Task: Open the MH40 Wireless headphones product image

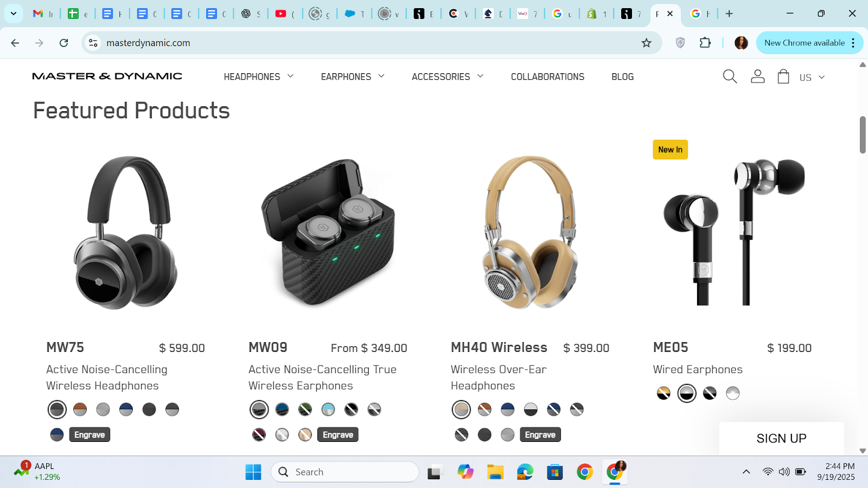Action: (530, 232)
